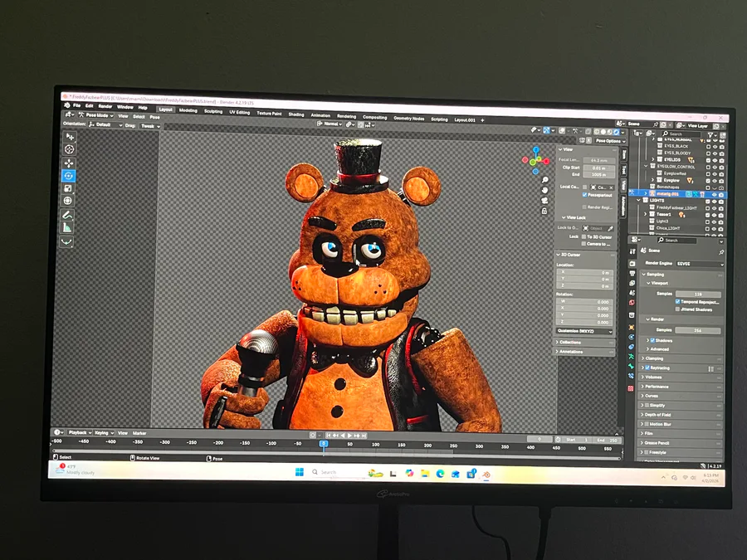Expand the Annotations panel
The height and width of the screenshot is (560, 747).
click(x=584, y=352)
